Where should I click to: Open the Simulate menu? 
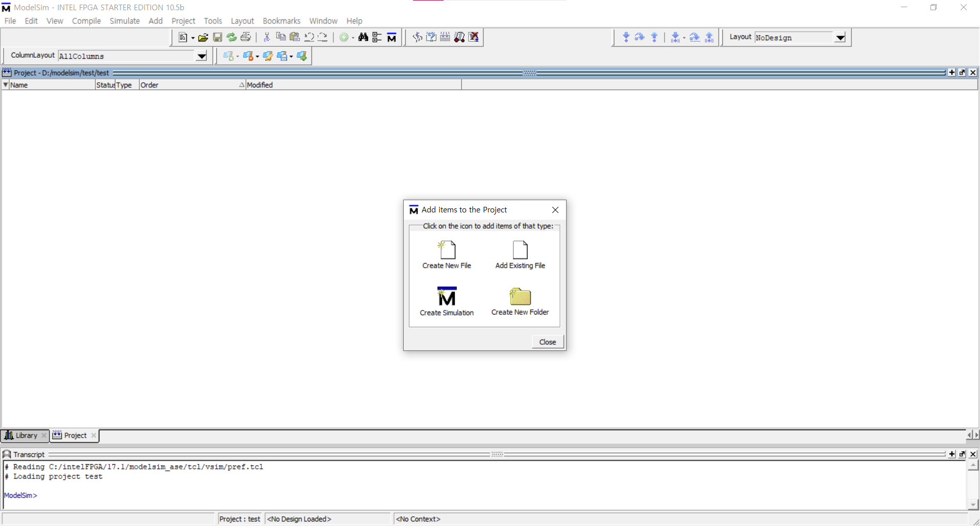pyautogui.click(x=125, y=21)
